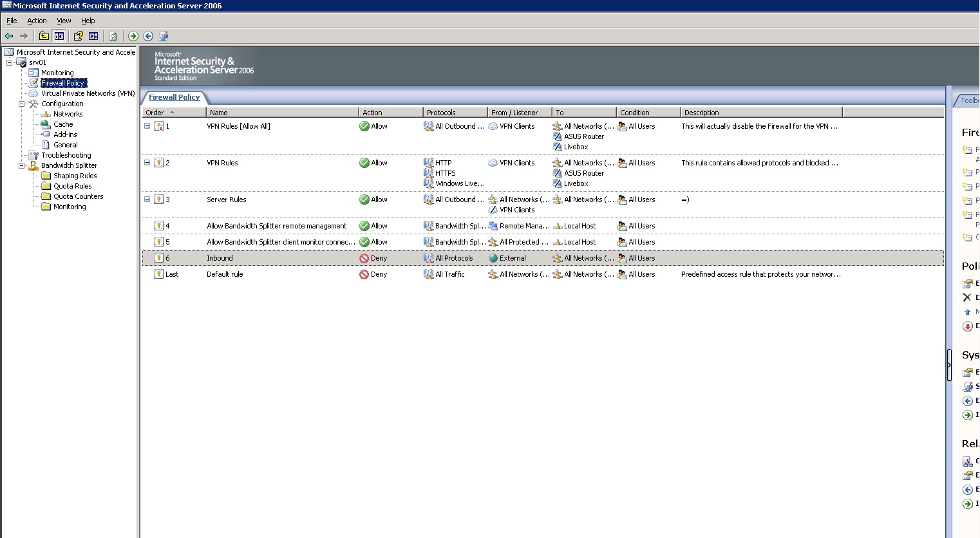The image size is (980, 538).
Task: Click the Help toolbar icon with question mark
Action: (x=79, y=36)
